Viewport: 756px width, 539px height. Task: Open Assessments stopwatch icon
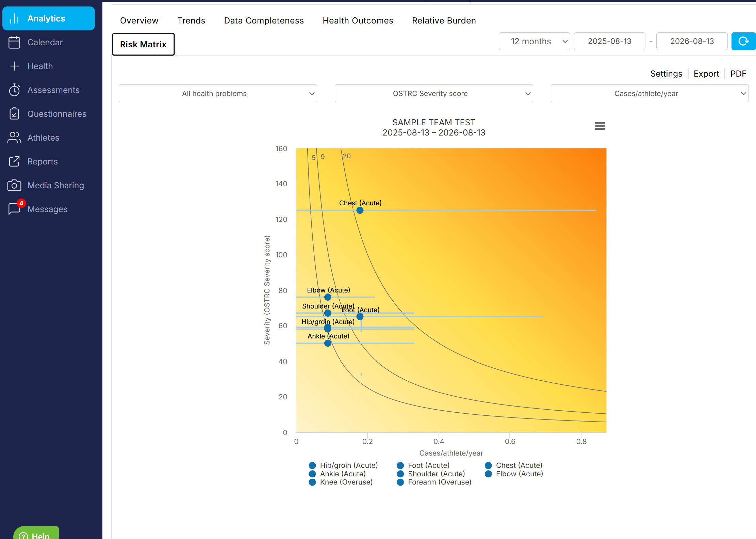pos(14,90)
